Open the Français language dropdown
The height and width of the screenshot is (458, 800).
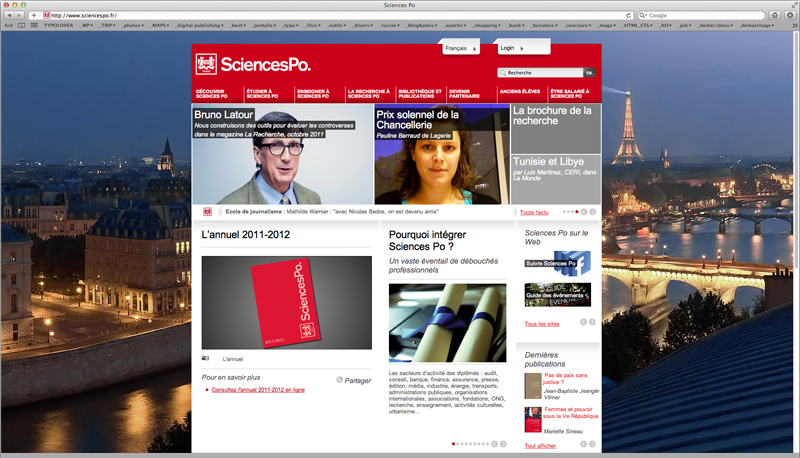point(461,48)
